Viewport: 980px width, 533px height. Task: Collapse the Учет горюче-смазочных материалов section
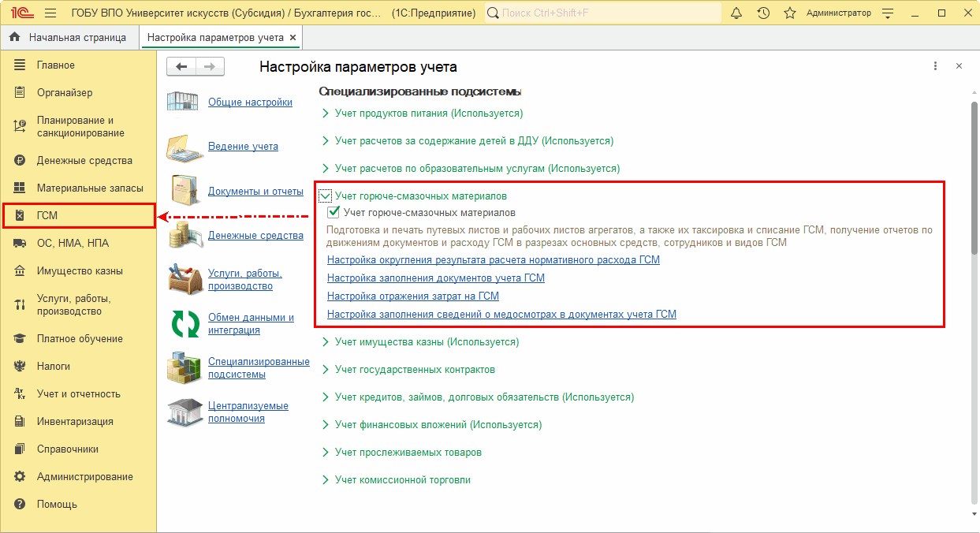coord(326,196)
